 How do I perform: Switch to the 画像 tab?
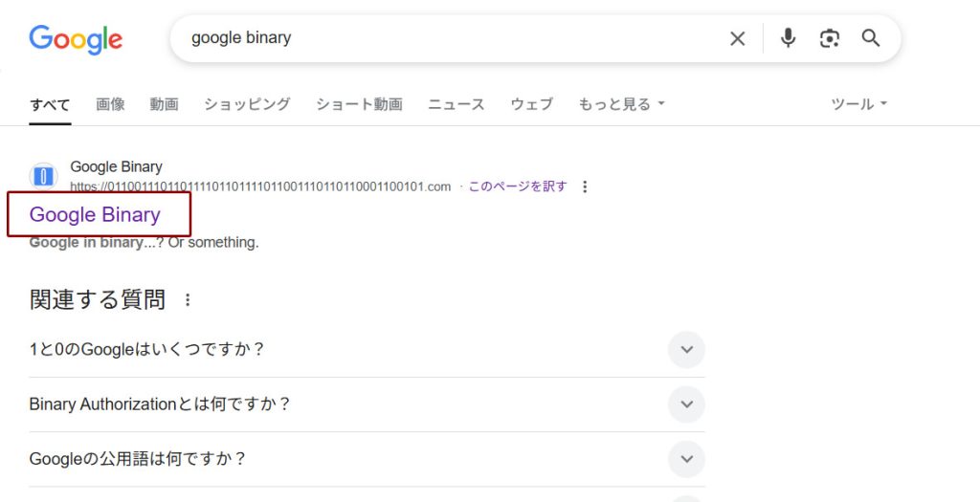pyautogui.click(x=110, y=104)
